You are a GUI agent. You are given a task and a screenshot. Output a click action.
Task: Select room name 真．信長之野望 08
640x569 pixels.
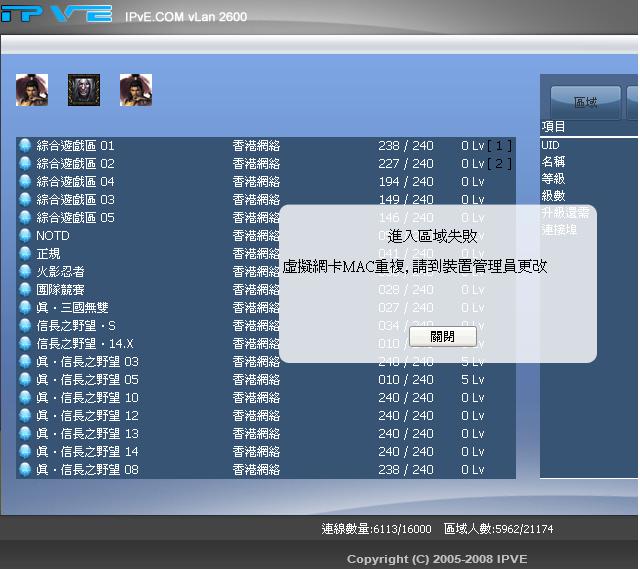pos(87,469)
